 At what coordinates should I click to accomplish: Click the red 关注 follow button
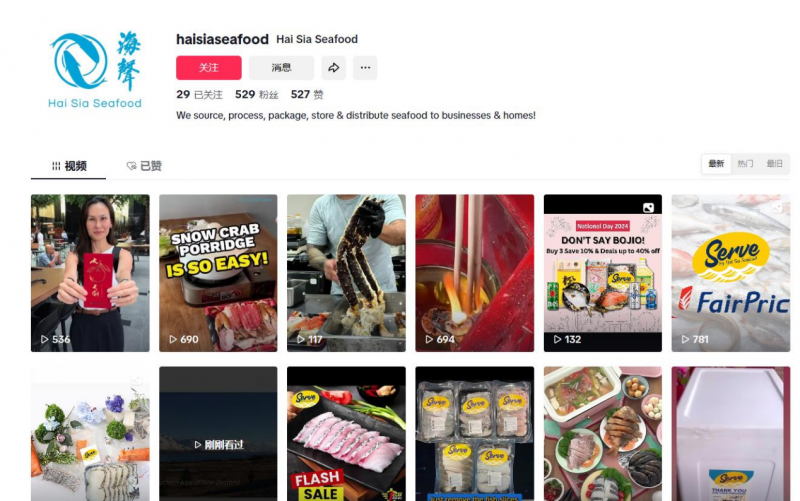pos(209,68)
